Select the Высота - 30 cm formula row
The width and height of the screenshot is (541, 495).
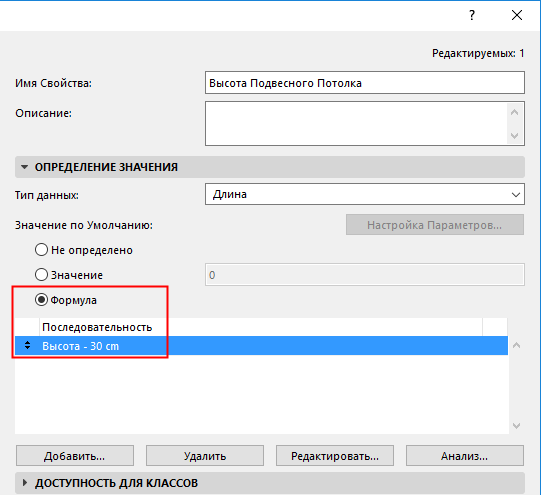click(x=261, y=346)
